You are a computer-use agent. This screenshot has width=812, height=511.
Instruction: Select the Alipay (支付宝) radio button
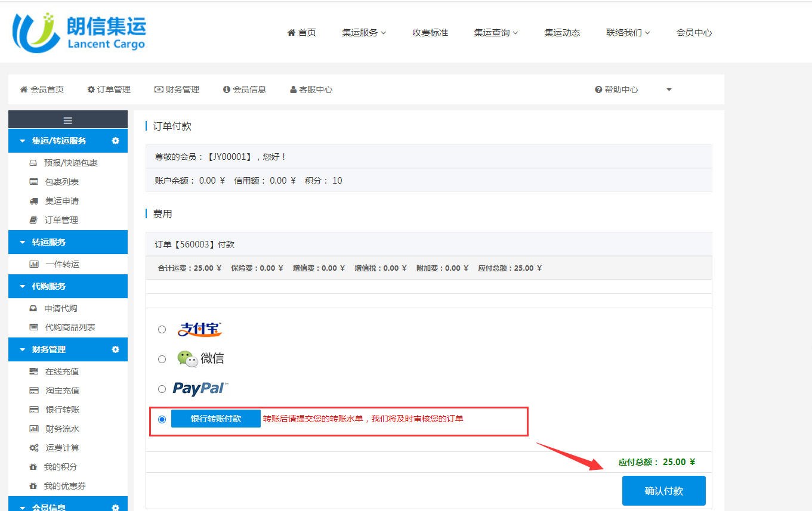pyautogui.click(x=162, y=329)
